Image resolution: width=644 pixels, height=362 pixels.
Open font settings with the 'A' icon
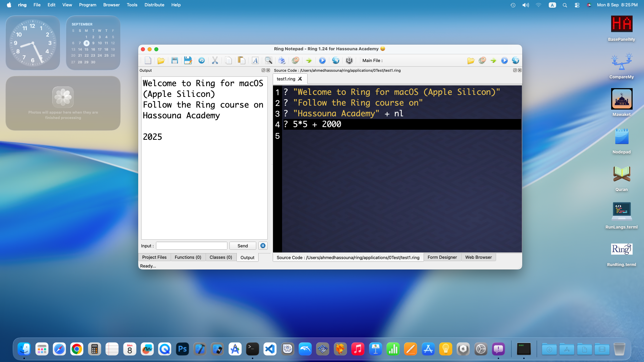click(255, 60)
